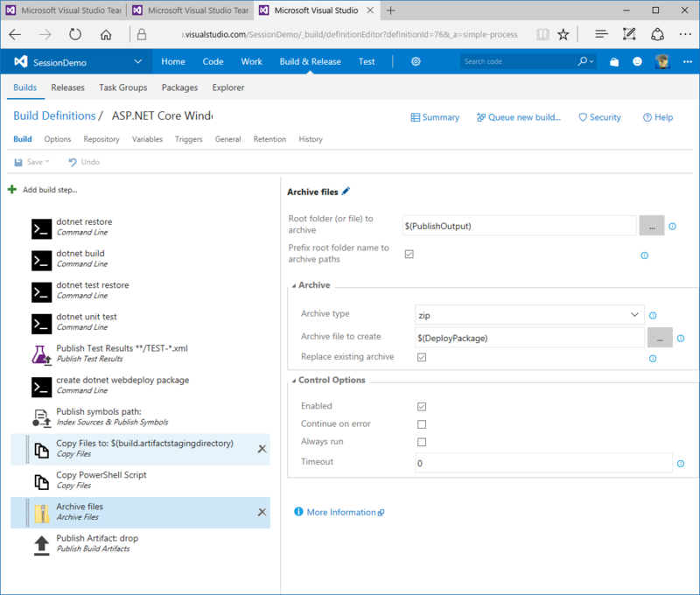Click the Copy PowerShell Script files icon
The image size is (700, 595).
coord(41,482)
